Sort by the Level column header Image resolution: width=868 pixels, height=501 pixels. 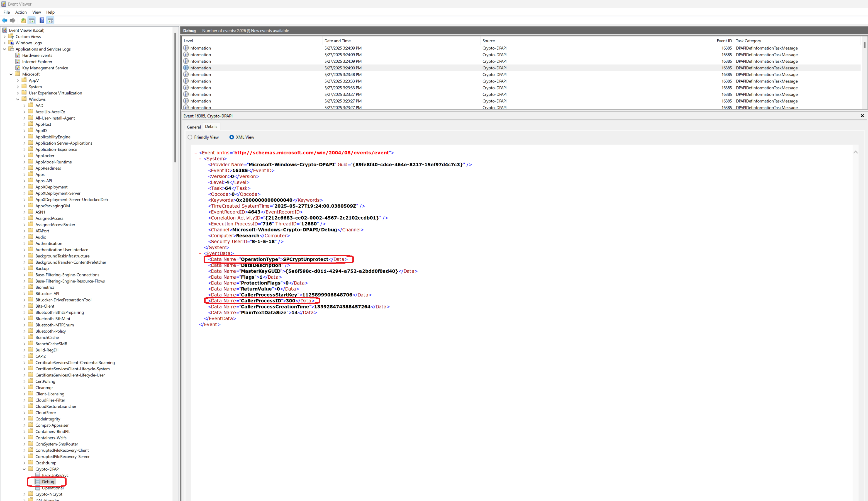252,41
